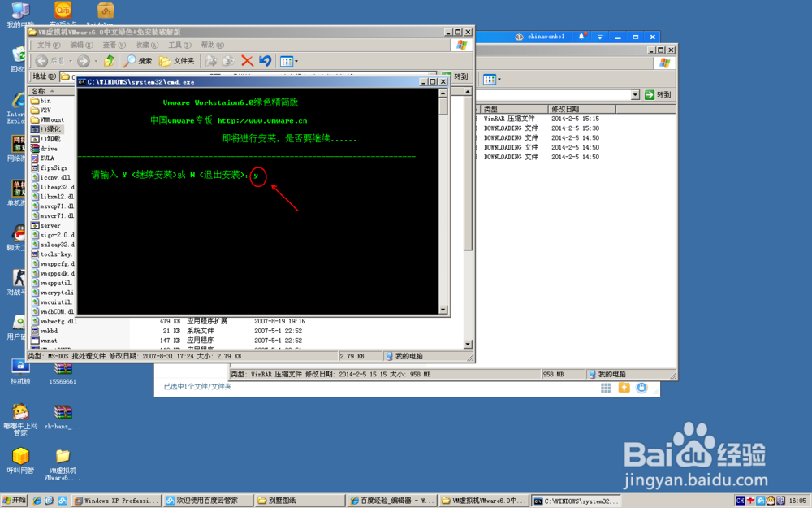This screenshot has height=508, width=812.
Task: Click the Move To folder toolbar icon
Action: (211, 61)
